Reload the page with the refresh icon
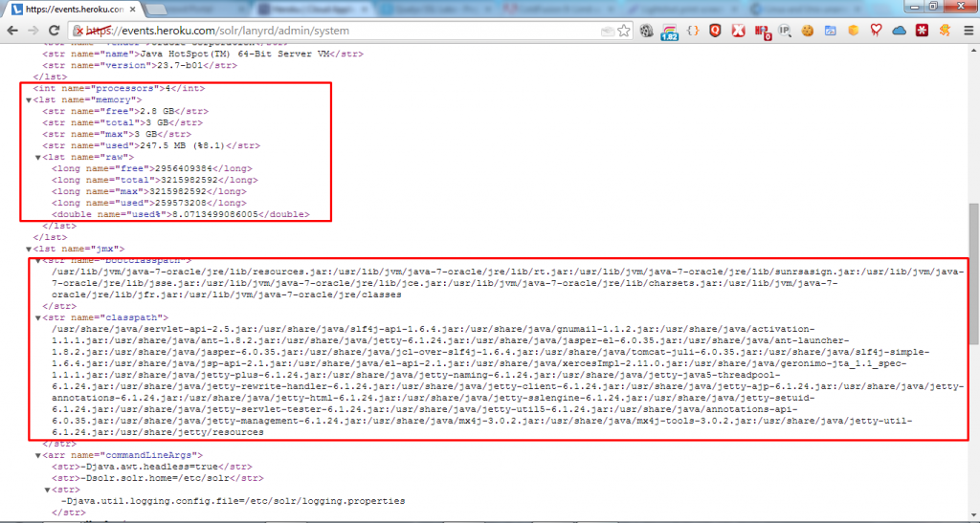Viewport: 980px width, 523px height. 55,31
